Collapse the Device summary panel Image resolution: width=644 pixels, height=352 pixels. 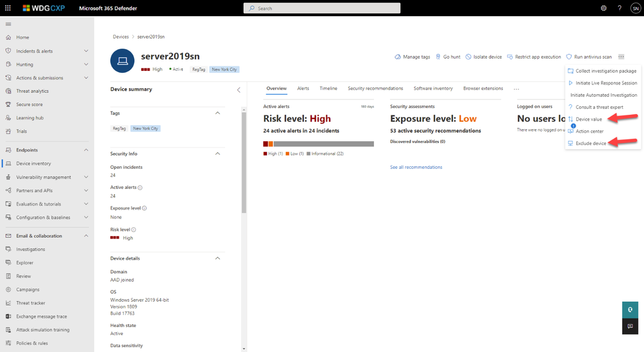(239, 90)
